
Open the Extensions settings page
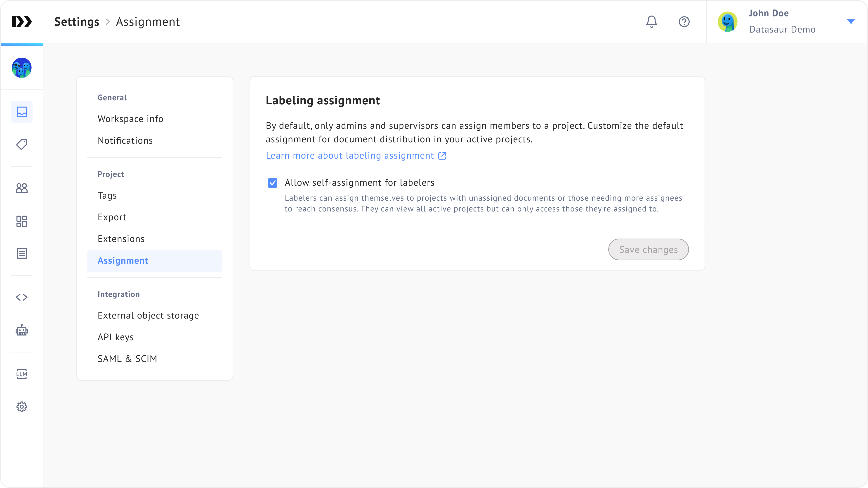[121, 239]
